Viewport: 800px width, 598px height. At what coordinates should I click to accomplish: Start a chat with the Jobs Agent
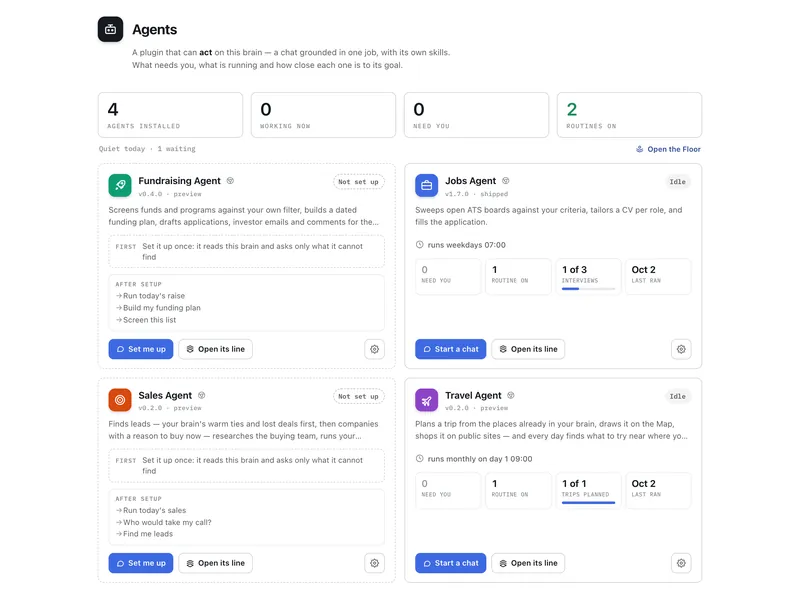pyautogui.click(x=451, y=349)
